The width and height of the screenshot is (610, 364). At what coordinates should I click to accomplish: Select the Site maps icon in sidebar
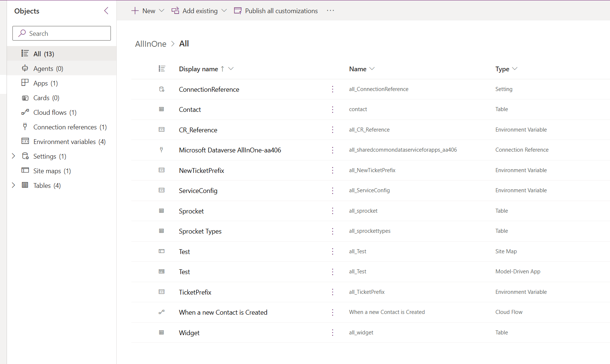coord(25,171)
